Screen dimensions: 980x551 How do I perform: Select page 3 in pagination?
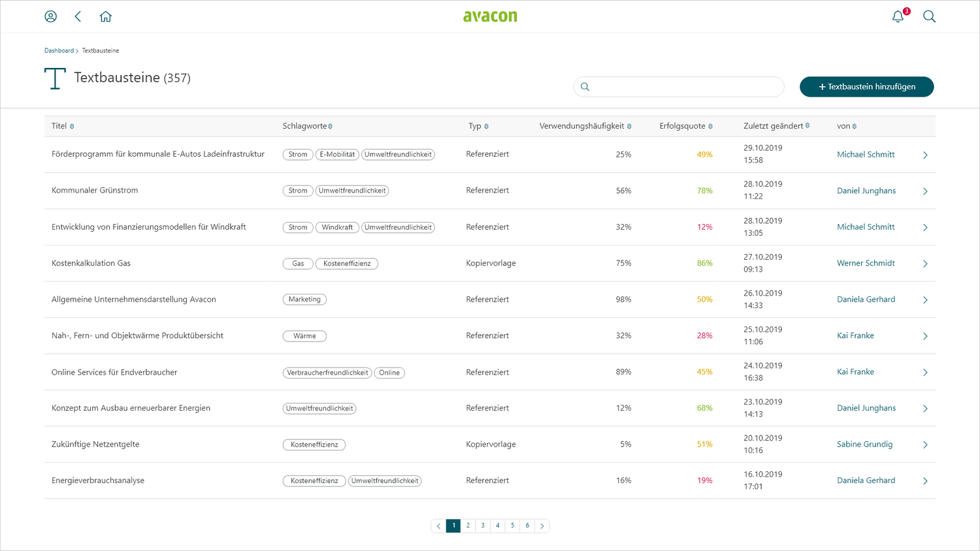pos(483,526)
